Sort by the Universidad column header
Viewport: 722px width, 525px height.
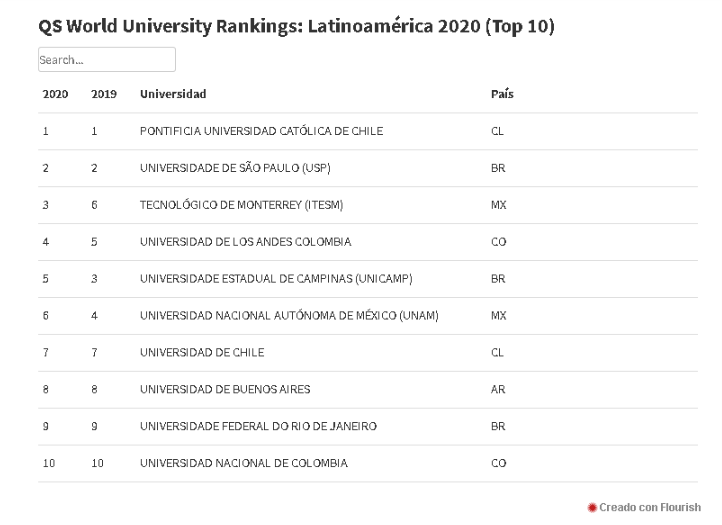click(173, 94)
